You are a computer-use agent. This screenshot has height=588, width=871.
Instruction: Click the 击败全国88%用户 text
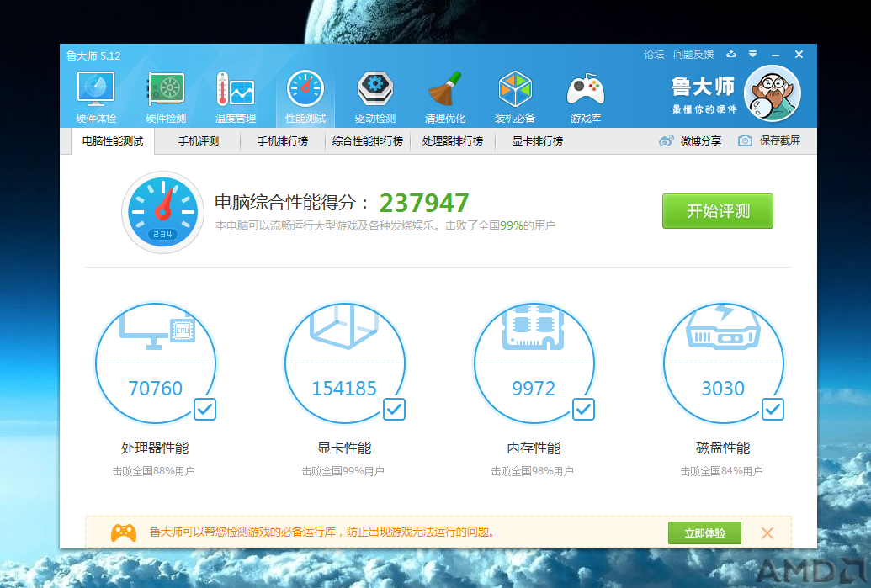pos(154,471)
